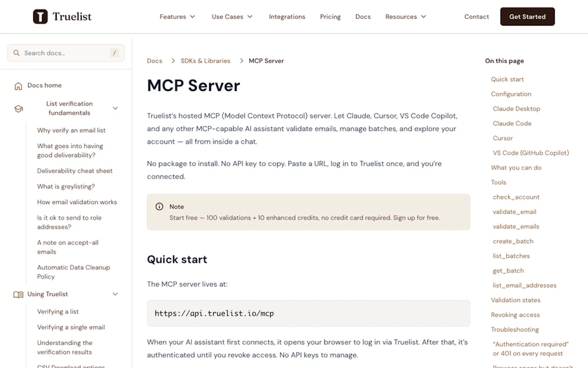Viewport: 588px width, 368px height.
Task: Jump to list_batches anchor
Action: point(511,256)
